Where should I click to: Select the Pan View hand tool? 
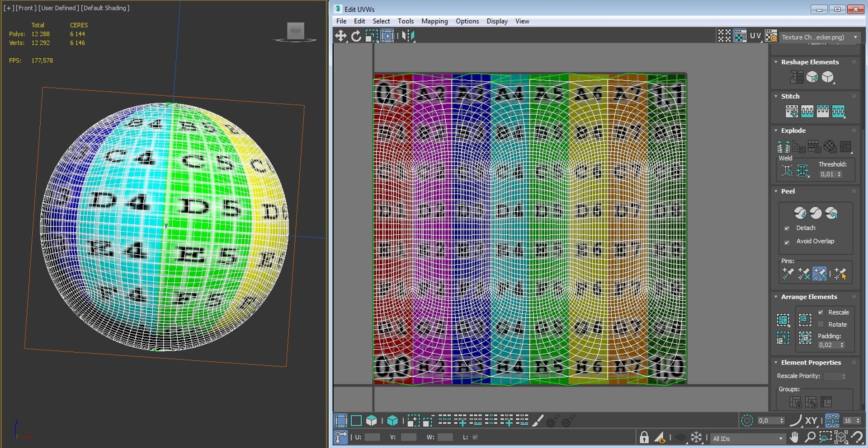[794, 437]
